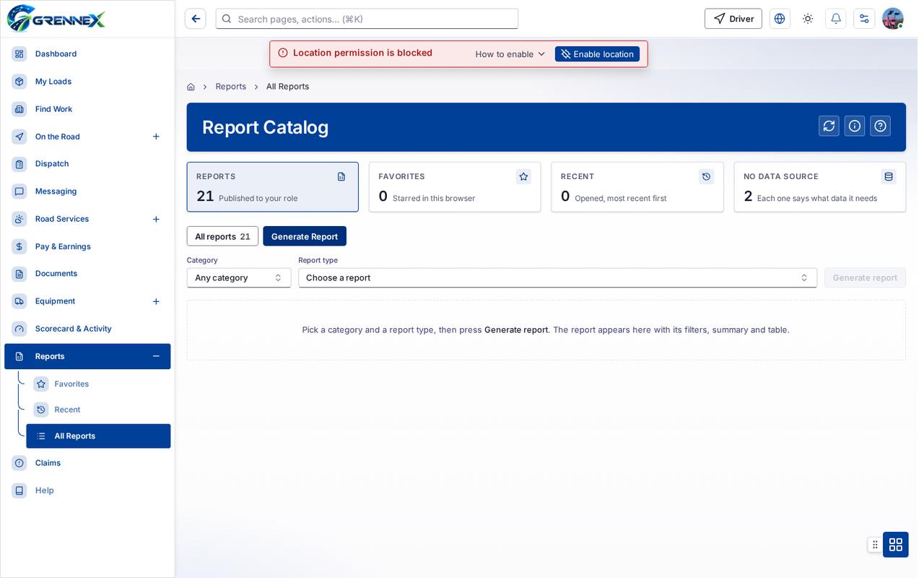Image resolution: width=924 pixels, height=578 pixels.
Task: Click the info icon in Report Catalog header
Action: [x=855, y=126]
